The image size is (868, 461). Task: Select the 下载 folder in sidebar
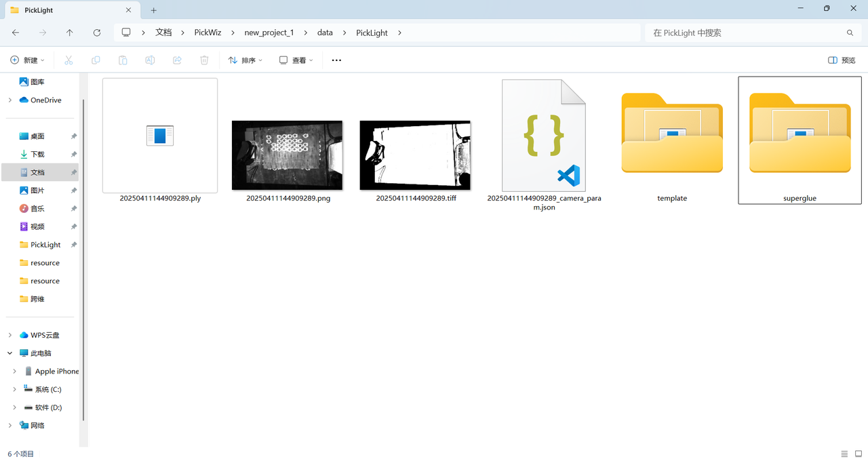click(37, 155)
